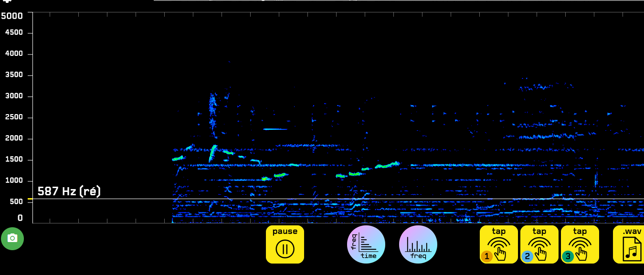644x275 pixels.
Task: Click the 4000 frequency axis label
Action: (14, 54)
